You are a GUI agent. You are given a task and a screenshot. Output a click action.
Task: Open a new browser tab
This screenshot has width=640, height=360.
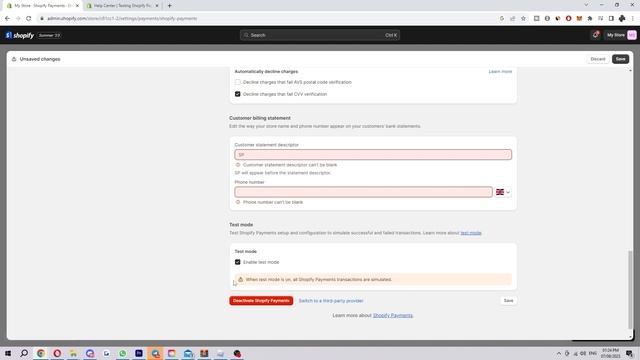[x=169, y=6]
